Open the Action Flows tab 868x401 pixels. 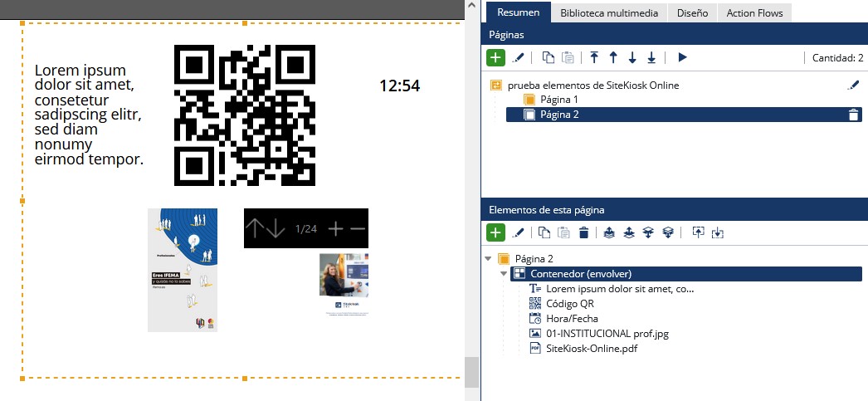click(x=754, y=12)
